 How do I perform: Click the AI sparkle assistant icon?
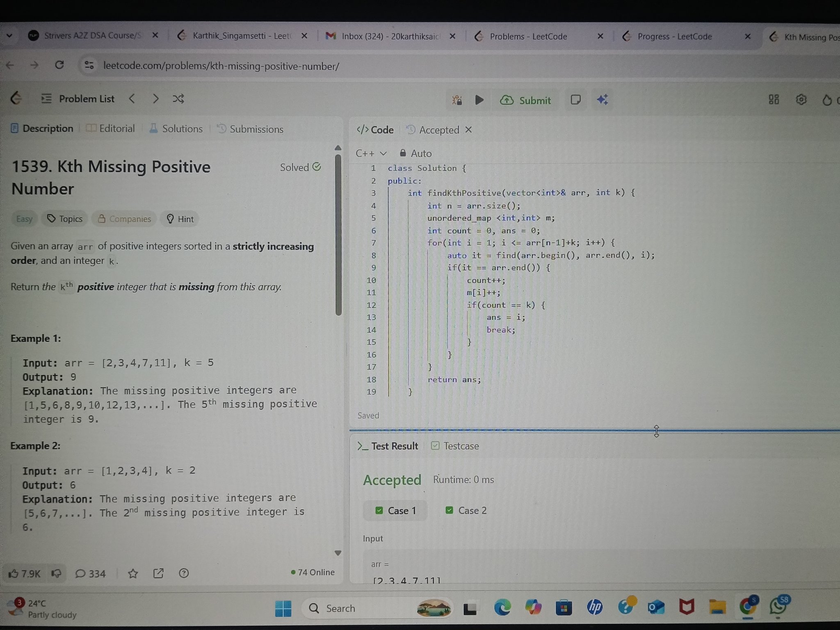pyautogui.click(x=603, y=100)
